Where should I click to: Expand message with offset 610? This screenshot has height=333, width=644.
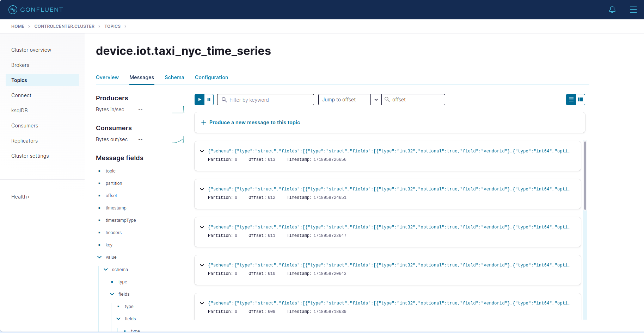click(202, 265)
